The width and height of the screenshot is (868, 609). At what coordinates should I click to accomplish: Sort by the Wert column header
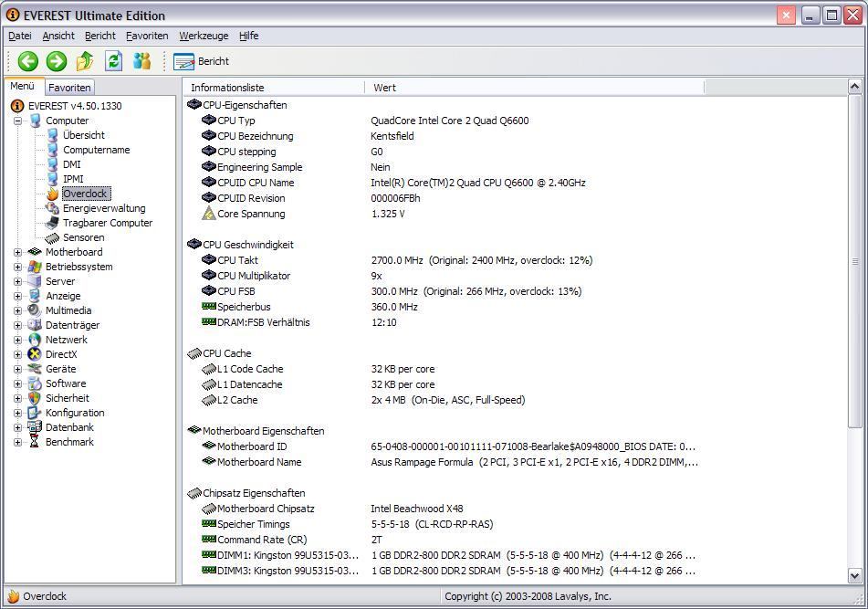click(x=534, y=88)
